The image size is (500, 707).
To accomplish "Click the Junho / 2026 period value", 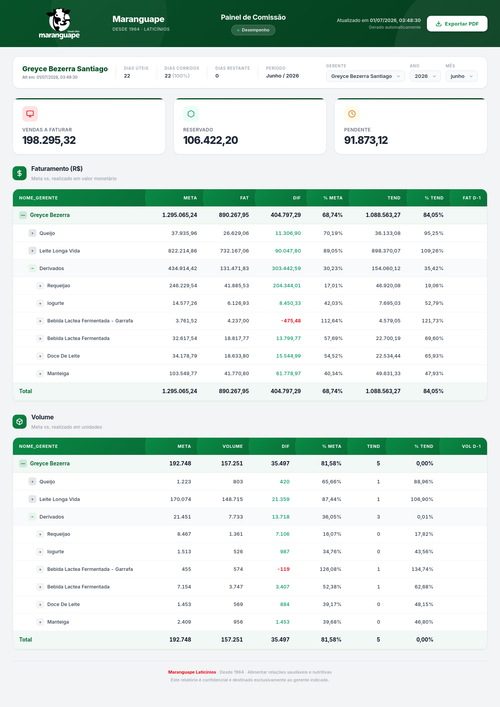I will point(282,76).
